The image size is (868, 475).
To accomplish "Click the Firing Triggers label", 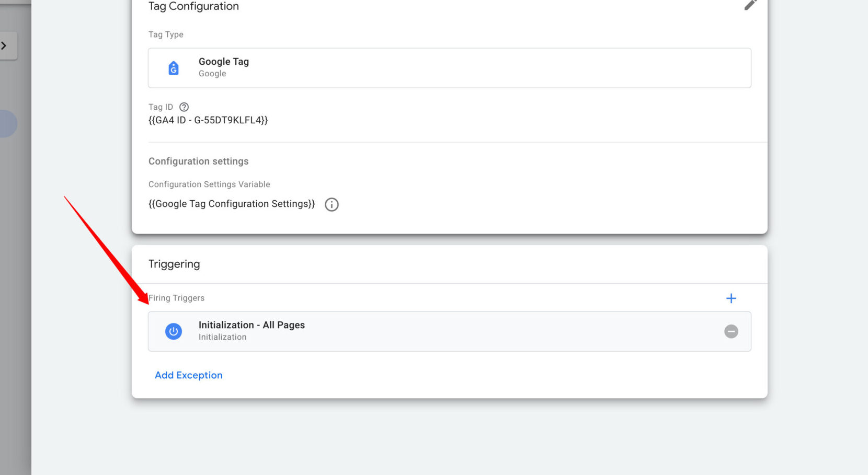I will [176, 298].
